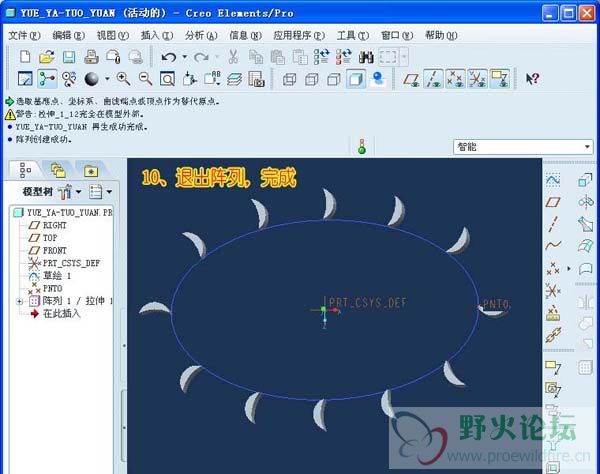Click the regeneration status traffic light
Image resolution: width=600 pixels, height=474 pixels.
[x=362, y=147]
